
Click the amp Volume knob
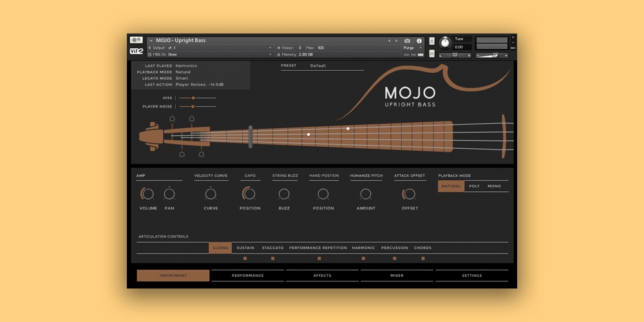(147, 194)
